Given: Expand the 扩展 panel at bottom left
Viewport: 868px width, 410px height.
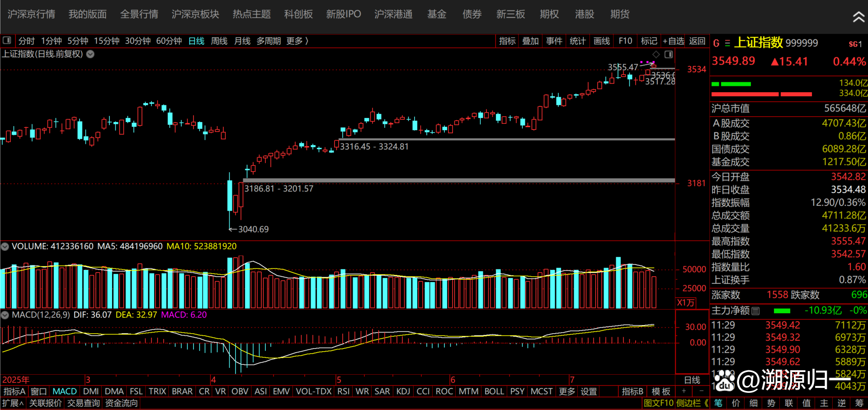Looking at the screenshot, I should tap(13, 403).
